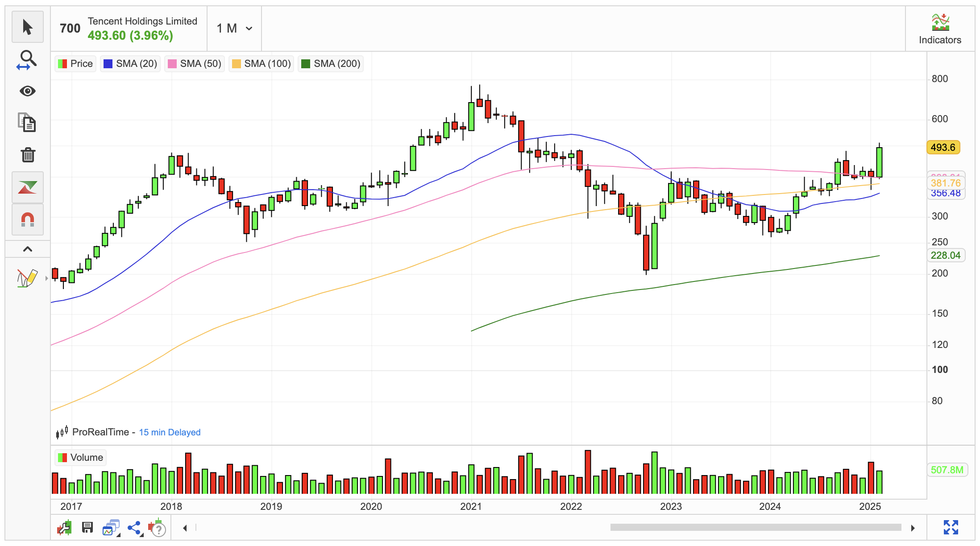Open the share menu icon
The image size is (980, 546).
click(134, 528)
